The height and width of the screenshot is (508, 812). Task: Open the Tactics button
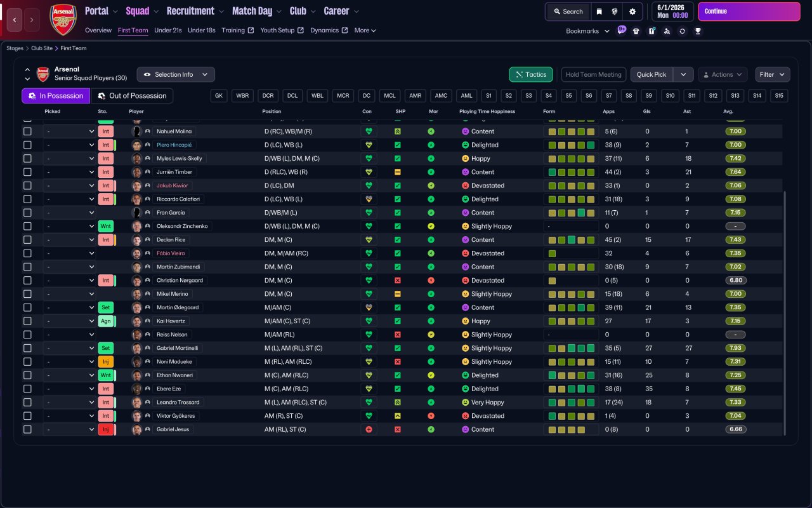point(531,74)
